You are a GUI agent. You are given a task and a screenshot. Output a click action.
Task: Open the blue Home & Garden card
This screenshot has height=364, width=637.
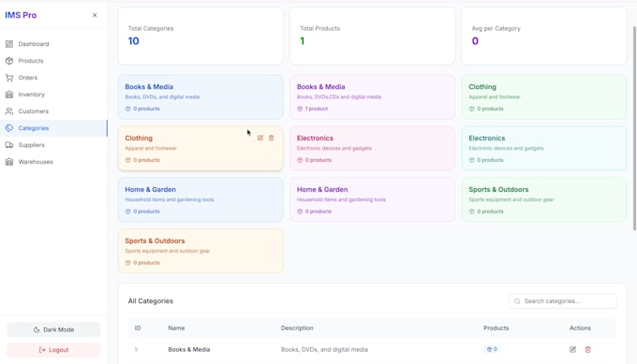[200, 199]
